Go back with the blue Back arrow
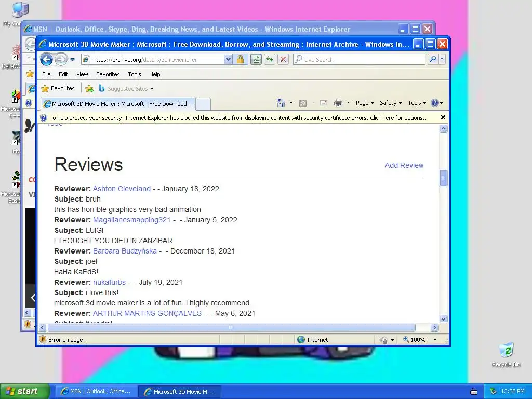This screenshot has height=399, width=532. 46,60
